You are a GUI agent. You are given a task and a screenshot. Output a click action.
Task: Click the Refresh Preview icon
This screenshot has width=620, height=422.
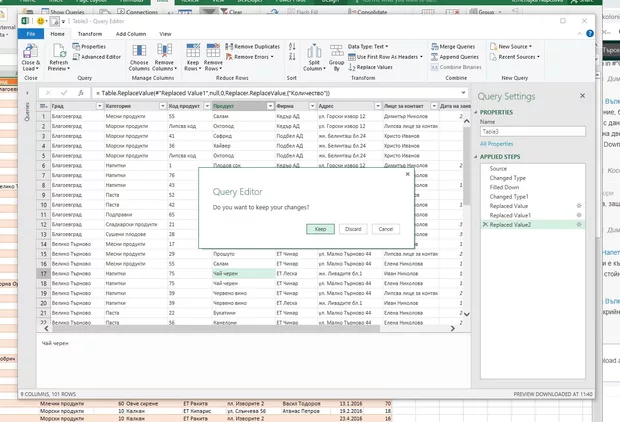coord(59,50)
